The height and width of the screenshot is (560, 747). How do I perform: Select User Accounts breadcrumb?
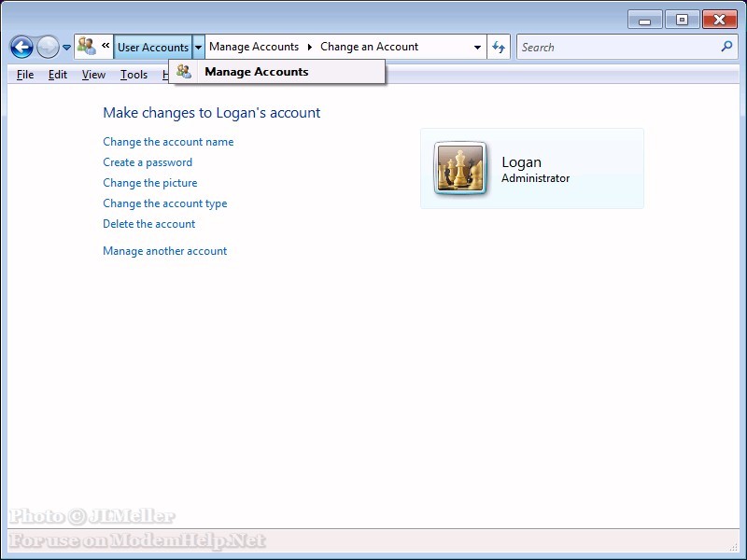(x=153, y=48)
